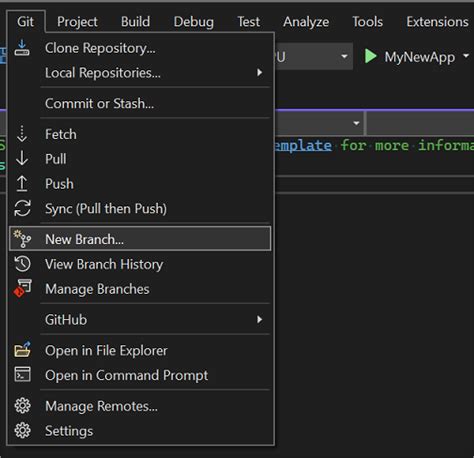The height and width of the screenshot is (458, 474).
Task: Click the Pull down-arrow icon
Action: coord(22,158)
